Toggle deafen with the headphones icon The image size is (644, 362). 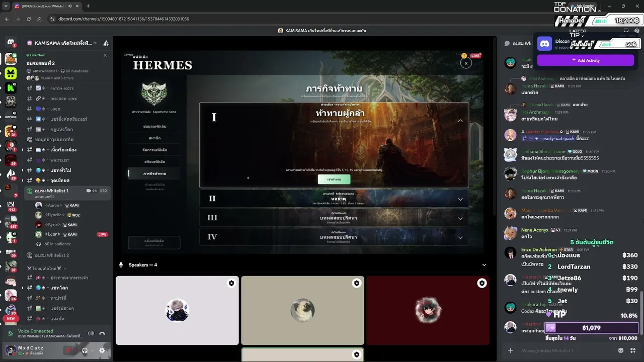(85, 350)
